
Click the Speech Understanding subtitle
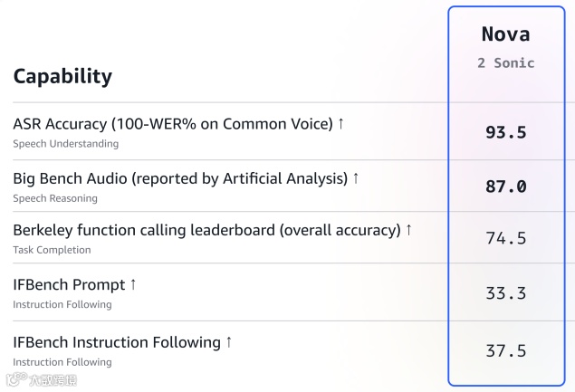coord(65,143)
